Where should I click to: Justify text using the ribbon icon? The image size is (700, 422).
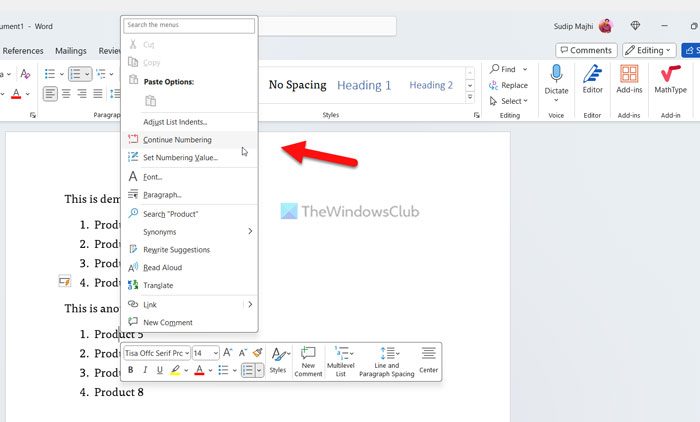tap(98, 94)
